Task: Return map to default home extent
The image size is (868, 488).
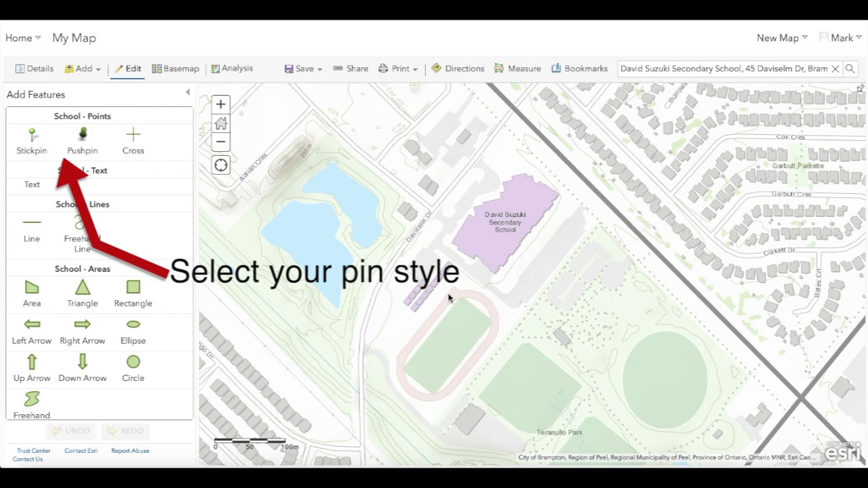Action: point(220,123)
